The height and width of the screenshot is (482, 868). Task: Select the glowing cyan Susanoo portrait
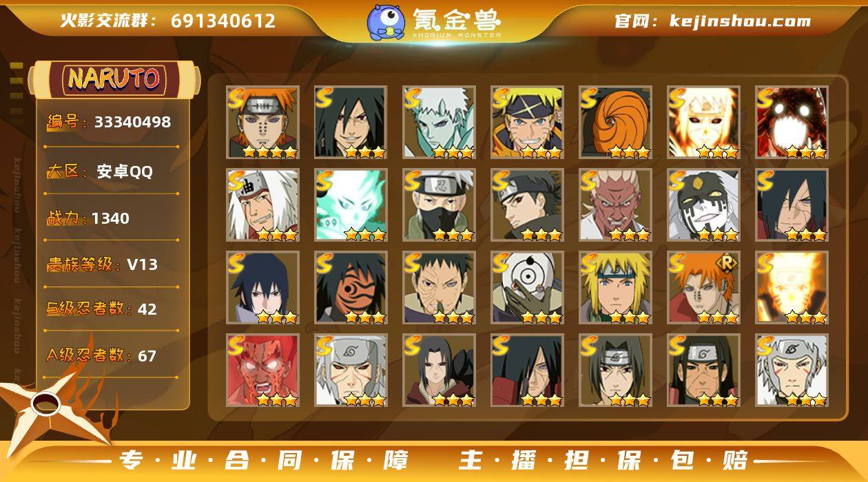click(351, 205)
